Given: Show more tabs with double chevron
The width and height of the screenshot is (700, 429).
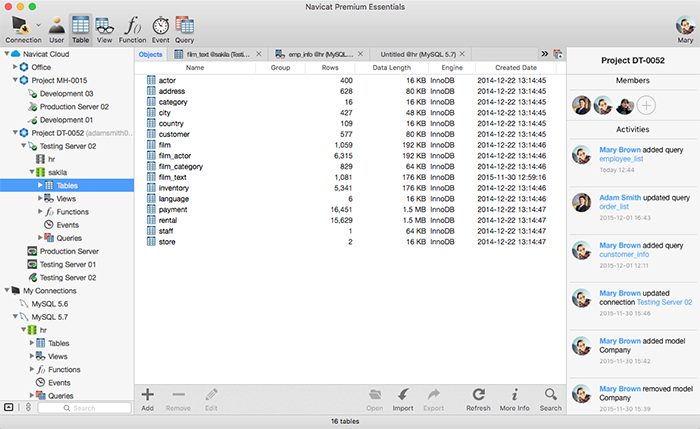Looking at the screenshot, I should [x=545, y=54].
